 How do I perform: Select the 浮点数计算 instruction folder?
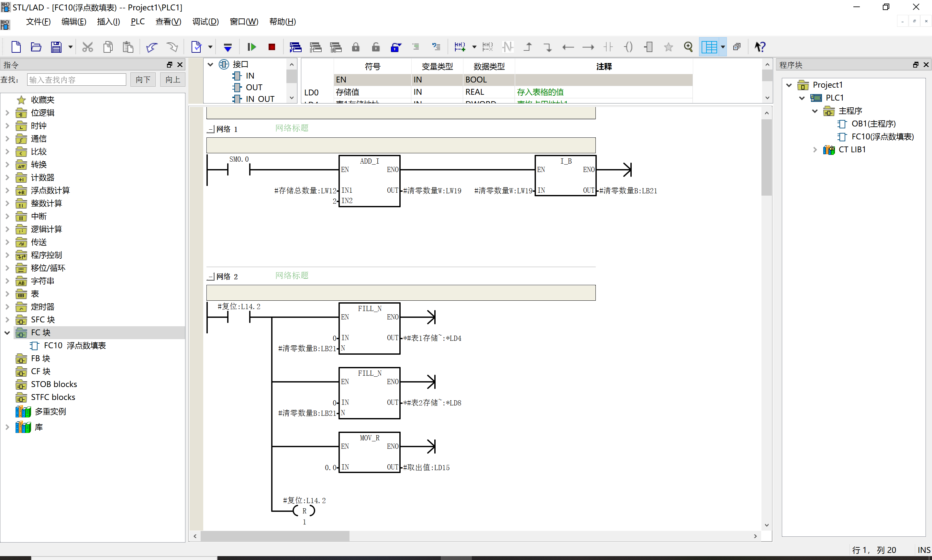50,190
